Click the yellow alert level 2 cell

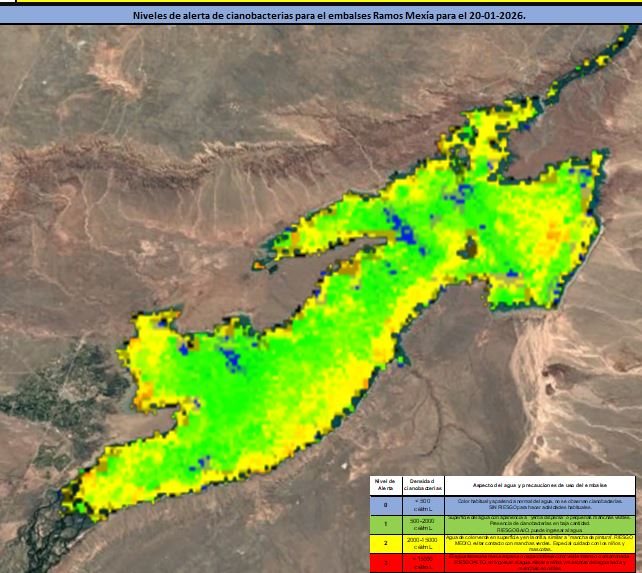pyautogui.click(x=385, y=544)
